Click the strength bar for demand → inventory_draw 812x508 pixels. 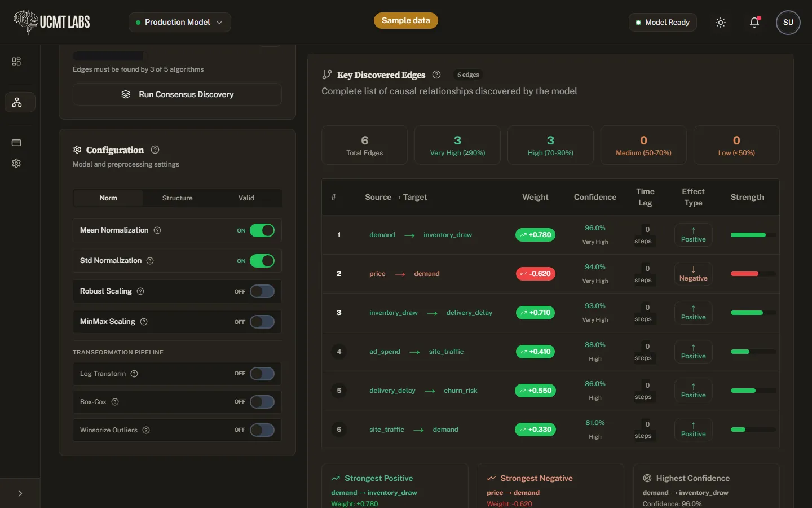pyautogui.click(x=753, y=235)
